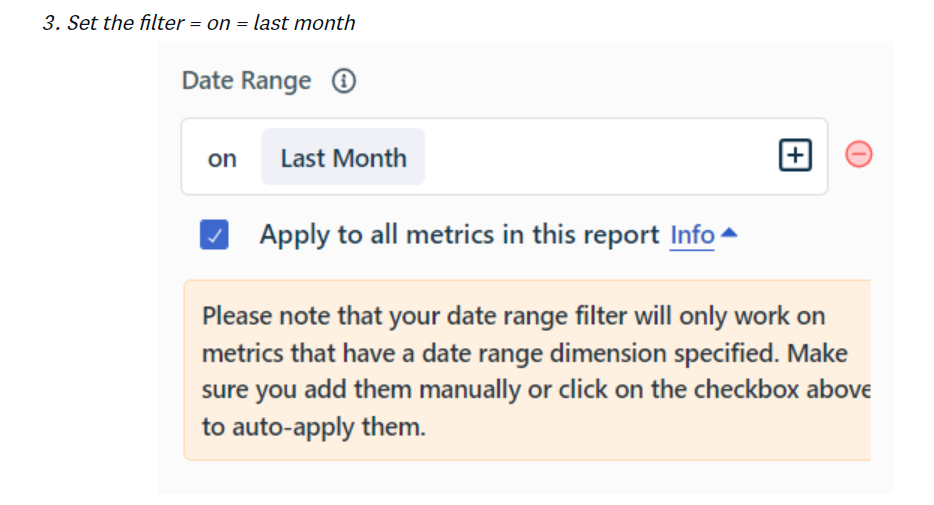Click the info icon beside Date Range
This screenshot has width=934, height=505.
point(344,80)
